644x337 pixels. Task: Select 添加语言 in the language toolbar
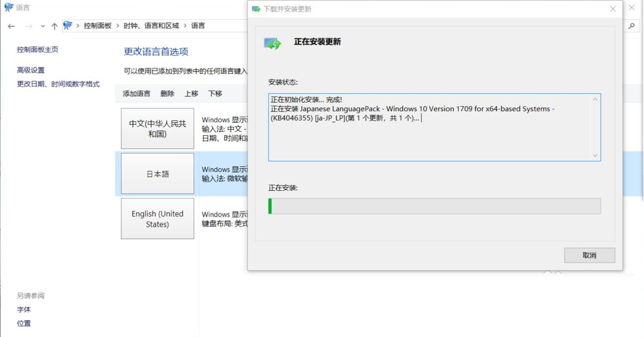(x=136, y=94)
